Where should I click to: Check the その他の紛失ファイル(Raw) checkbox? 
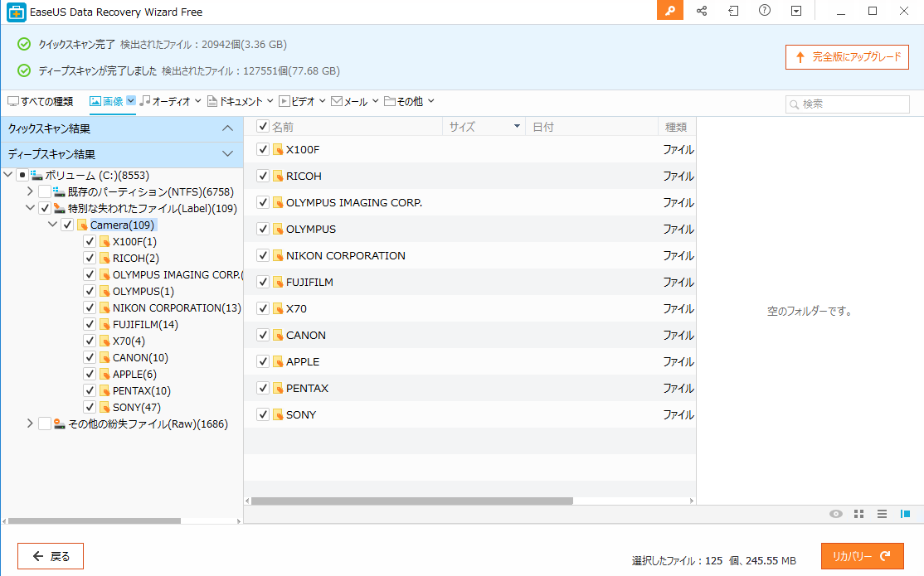coord(45,424)
